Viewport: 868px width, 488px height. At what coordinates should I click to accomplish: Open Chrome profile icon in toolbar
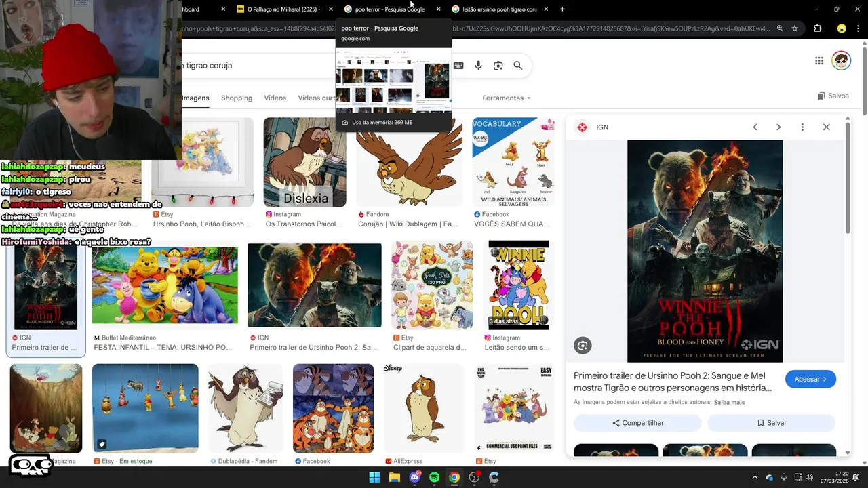point(842,28)
